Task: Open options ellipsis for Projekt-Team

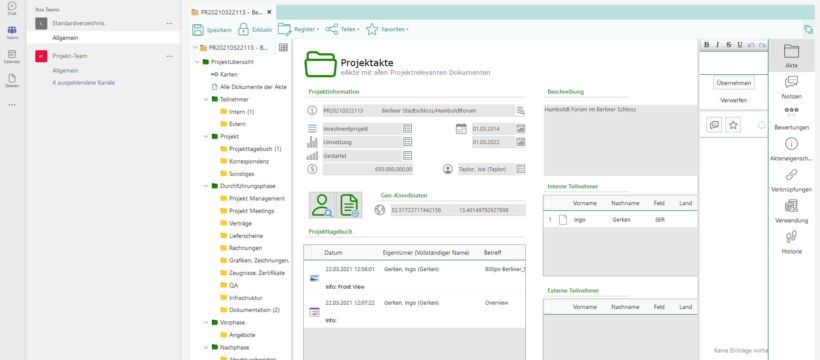Action: pos(169,56)
